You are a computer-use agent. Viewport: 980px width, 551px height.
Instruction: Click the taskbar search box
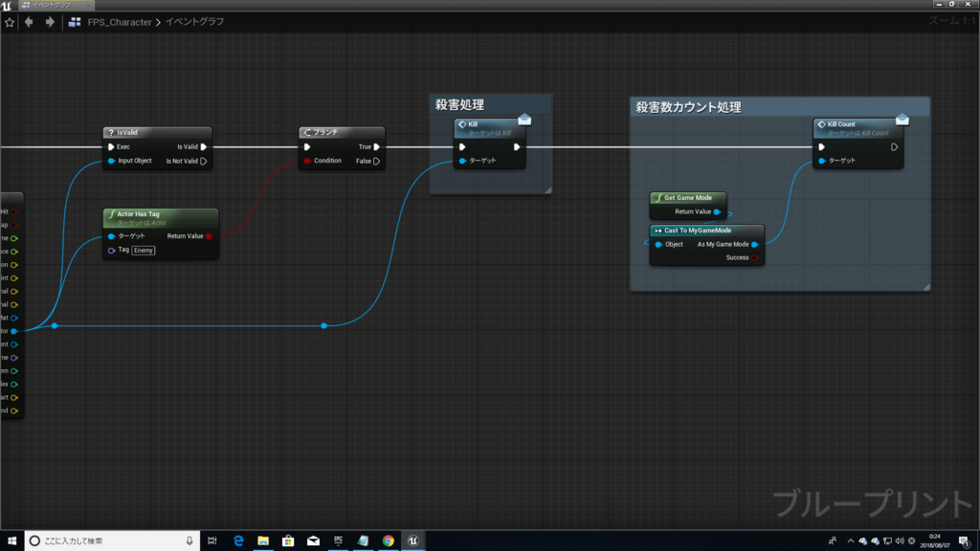click(113, 541)
